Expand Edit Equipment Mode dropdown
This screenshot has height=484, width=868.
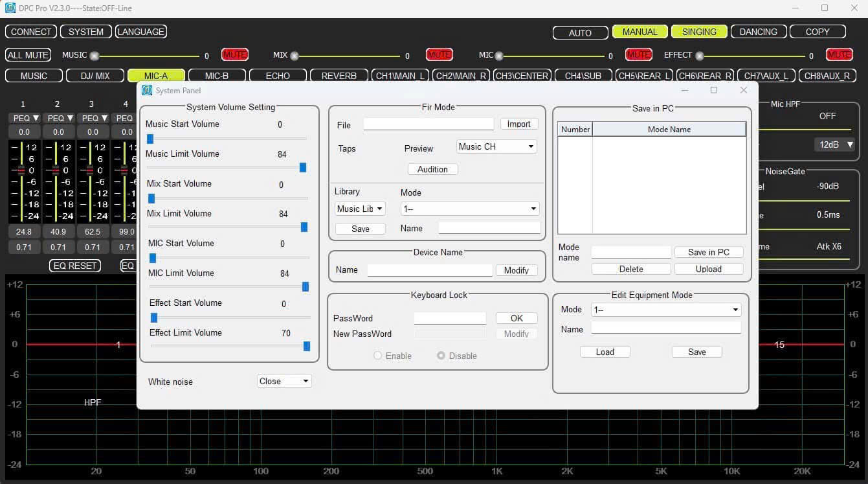[x=666, y=310]
